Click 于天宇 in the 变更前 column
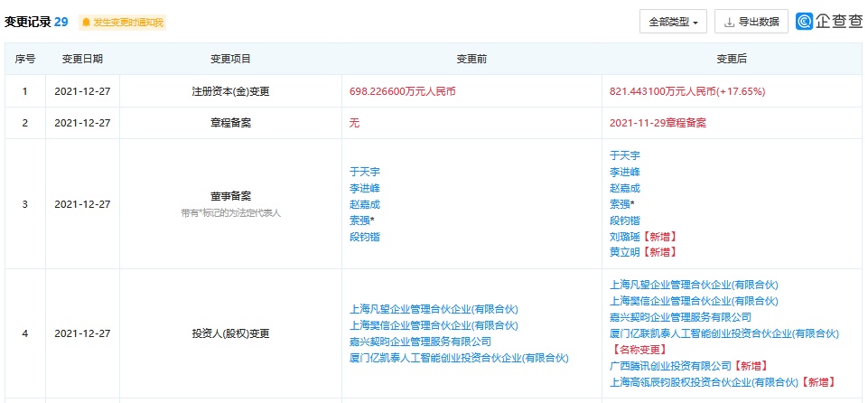Screen dimensions: 868x403 tap(365, 171)
